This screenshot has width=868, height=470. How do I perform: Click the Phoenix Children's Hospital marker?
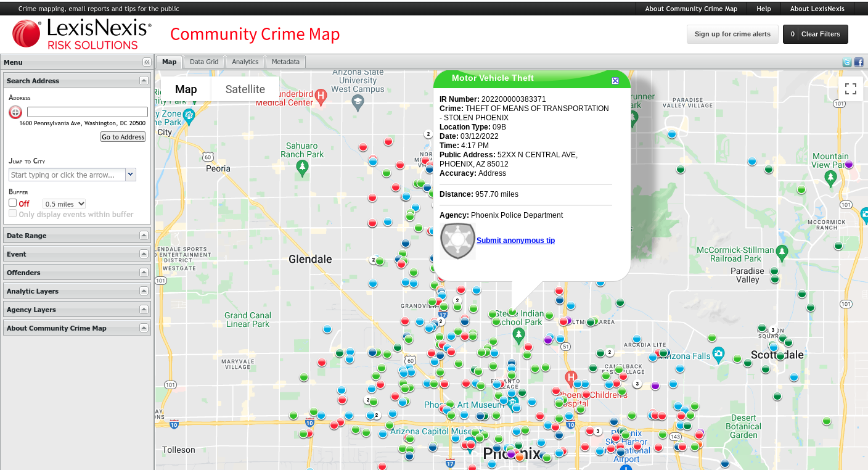(571, 376)
